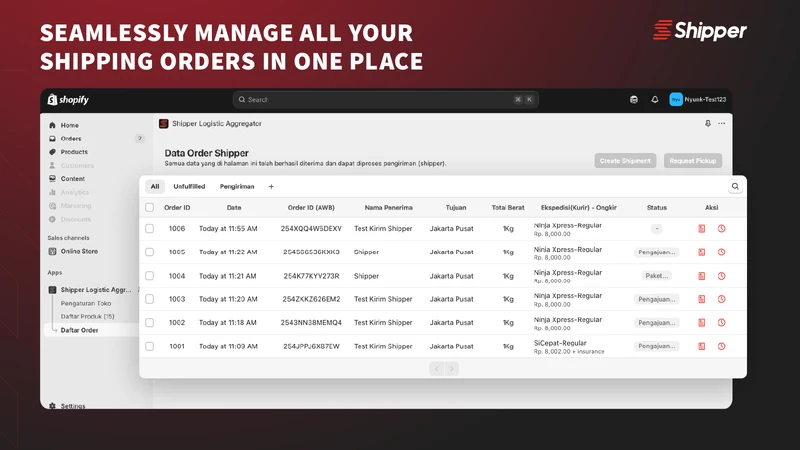Click the Shipper Logistic Aggregator app icon
The width and height of the screenshot is (800, 450).
(x=163, y=123)
